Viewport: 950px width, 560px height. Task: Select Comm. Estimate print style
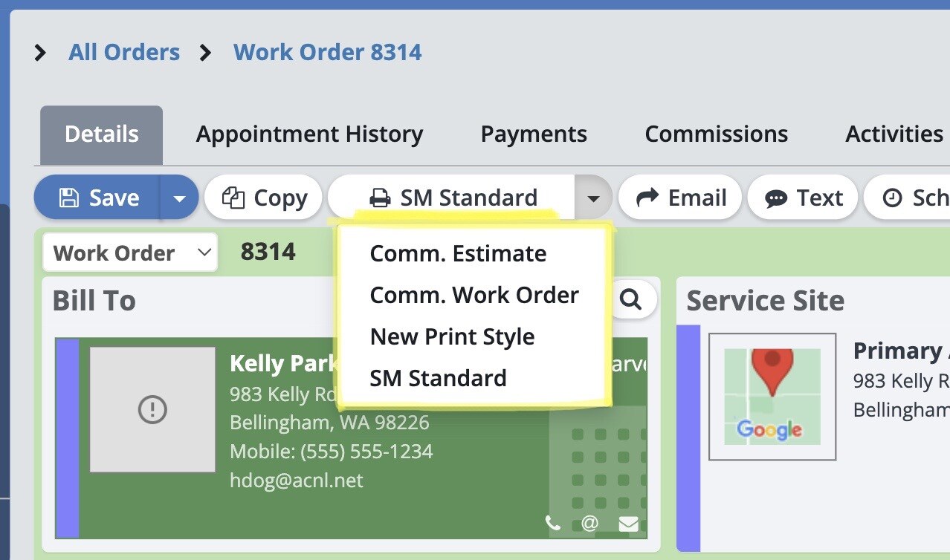458,254
